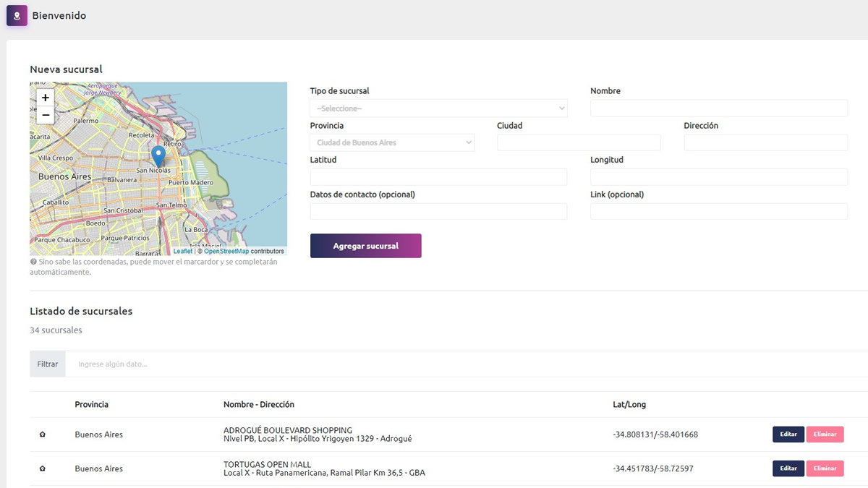Focus the Nombre input field
This screenshot has height=488, width=868.
tap(718, 108)
